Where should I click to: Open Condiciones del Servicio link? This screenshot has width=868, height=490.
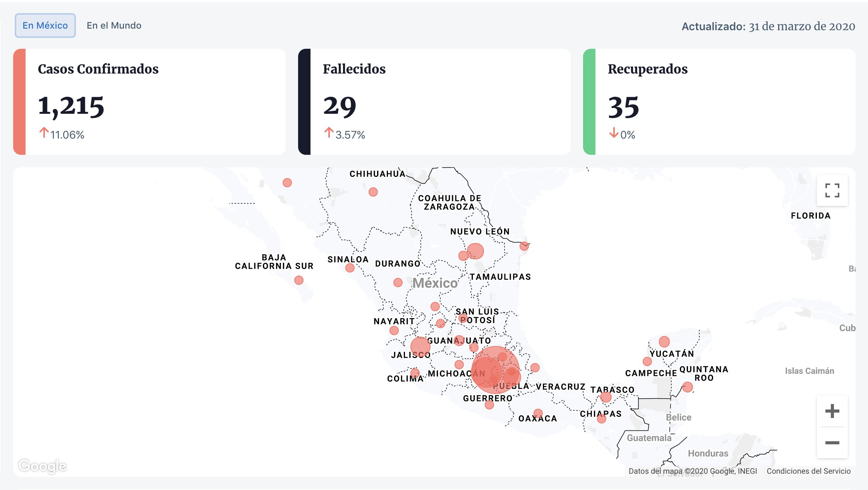[808, 471]
